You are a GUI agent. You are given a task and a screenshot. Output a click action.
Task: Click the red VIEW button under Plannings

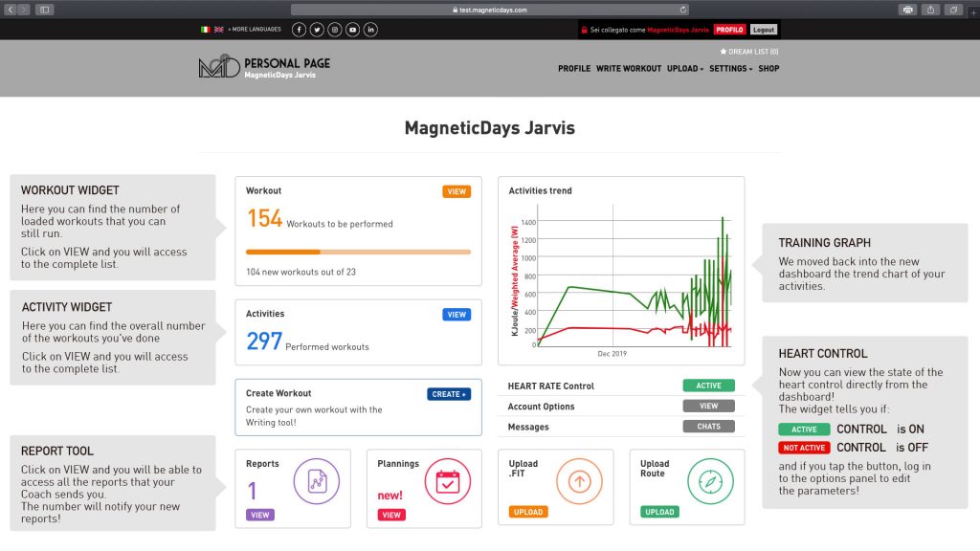pyautogui.click(x=391, y=516)
